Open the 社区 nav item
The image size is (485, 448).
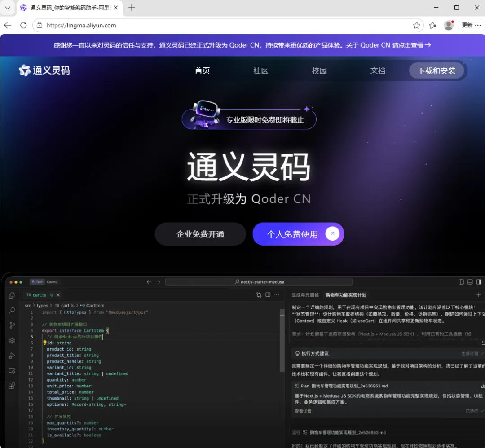[x=261, y=70]
